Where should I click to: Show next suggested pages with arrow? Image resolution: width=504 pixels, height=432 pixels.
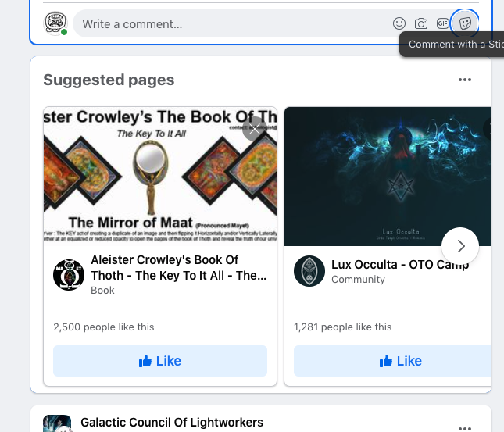pos(460,246)
